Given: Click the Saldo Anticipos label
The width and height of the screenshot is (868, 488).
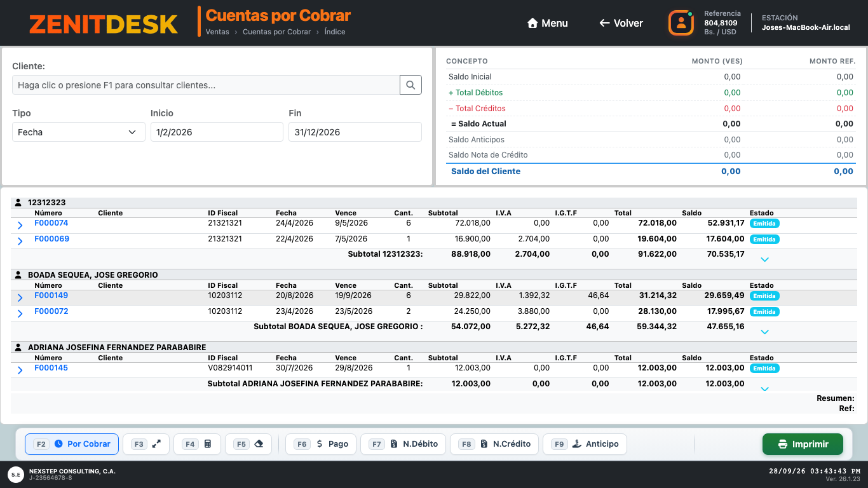Looking at the screenshot, I should (477, 140).
